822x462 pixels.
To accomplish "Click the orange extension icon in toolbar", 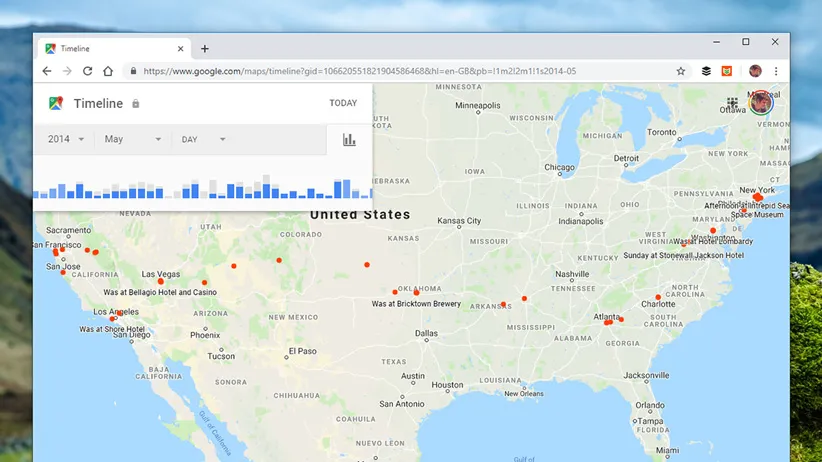I will 730,71.
